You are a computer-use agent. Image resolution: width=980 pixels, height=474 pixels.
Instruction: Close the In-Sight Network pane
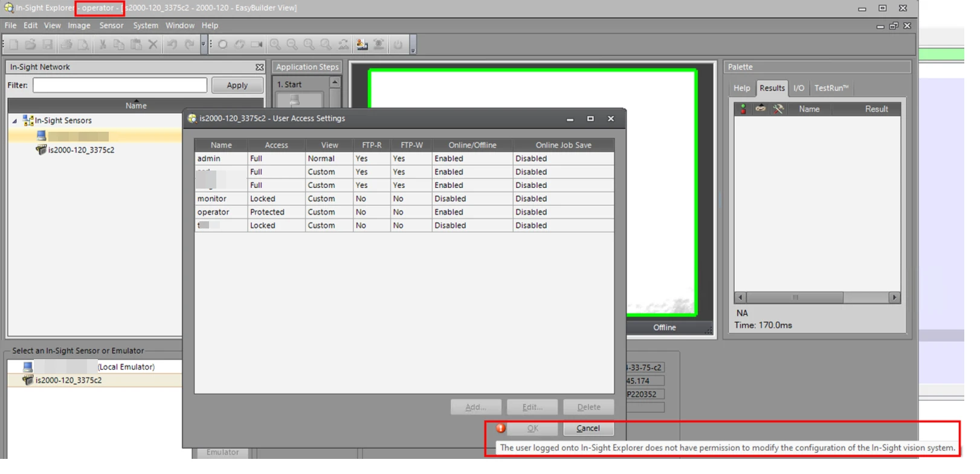pyautogui.click(x=259, y=67)
